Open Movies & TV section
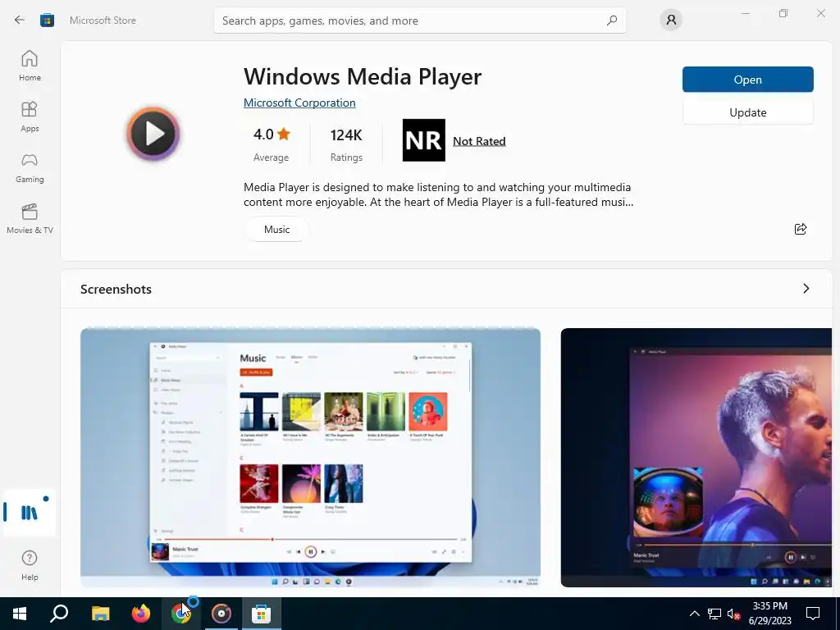 click(x=30, y=218)
